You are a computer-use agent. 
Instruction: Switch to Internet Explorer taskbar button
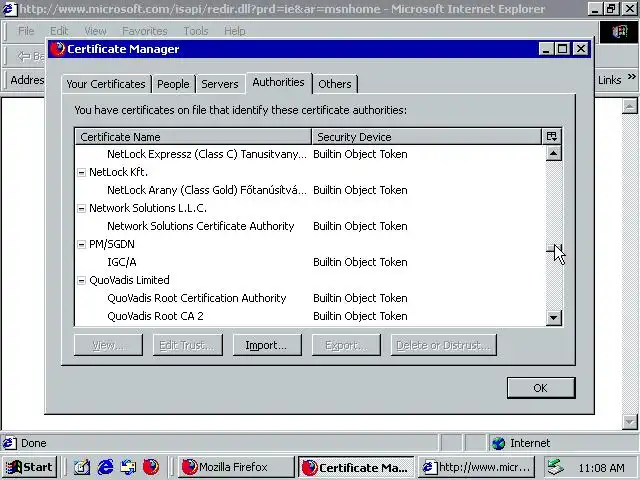478,467
